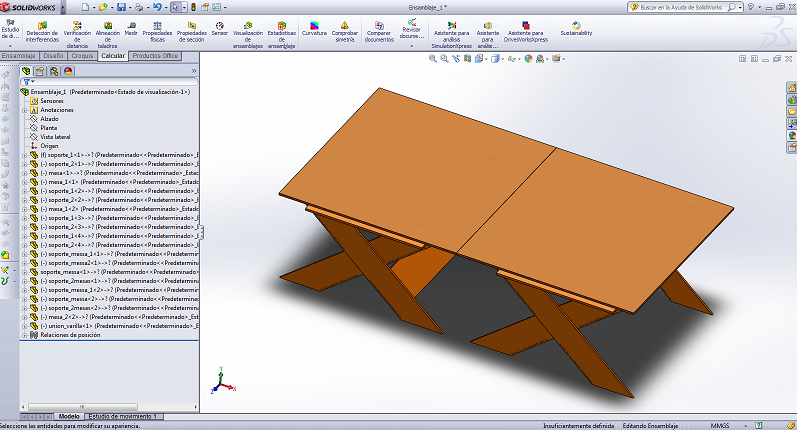Click the Section view icon
The width and height of the screenshot is (798, 431).
[468, 59]
